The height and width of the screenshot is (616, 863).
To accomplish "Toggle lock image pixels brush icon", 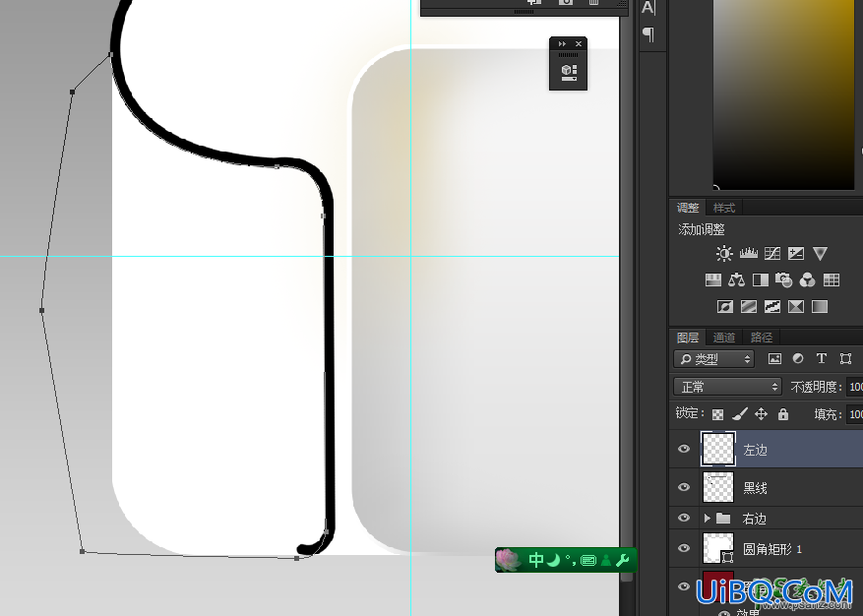I will [x=740, y=414].
